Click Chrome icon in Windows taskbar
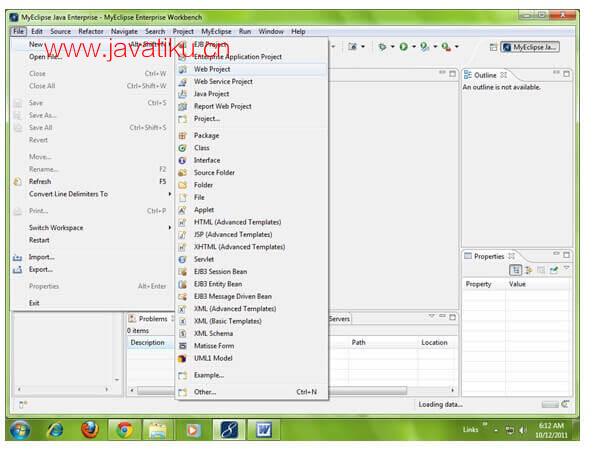The width and height of the screenshot is (614, 460). (x=125, y=430)
